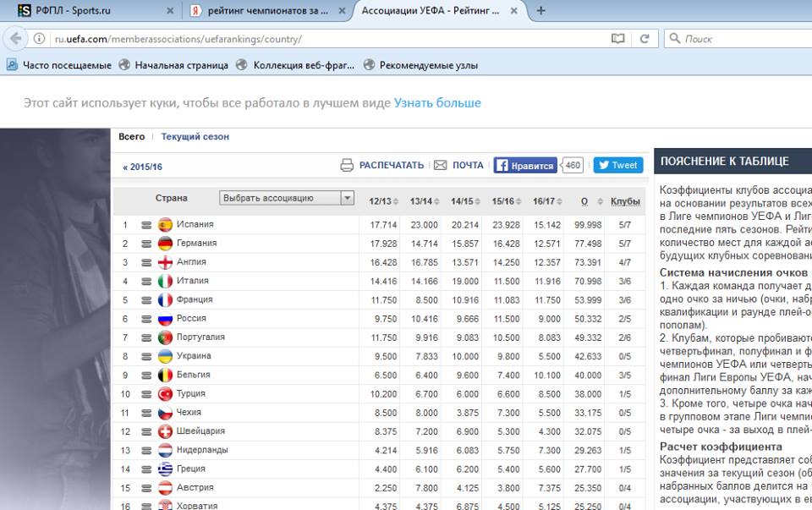
Task: Click the Ukraine flag icon
Action: (165, 356)
